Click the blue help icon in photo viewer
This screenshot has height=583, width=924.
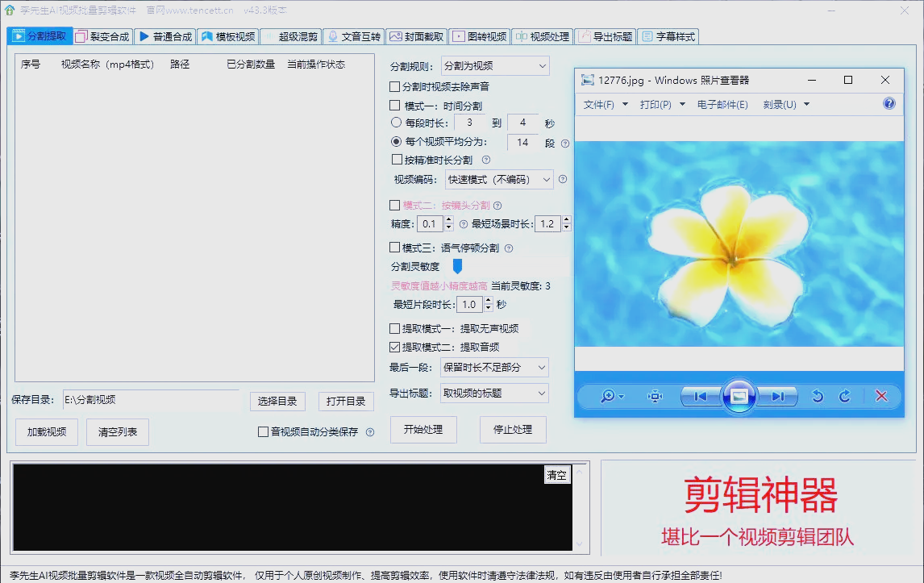[x=889, y=104]
